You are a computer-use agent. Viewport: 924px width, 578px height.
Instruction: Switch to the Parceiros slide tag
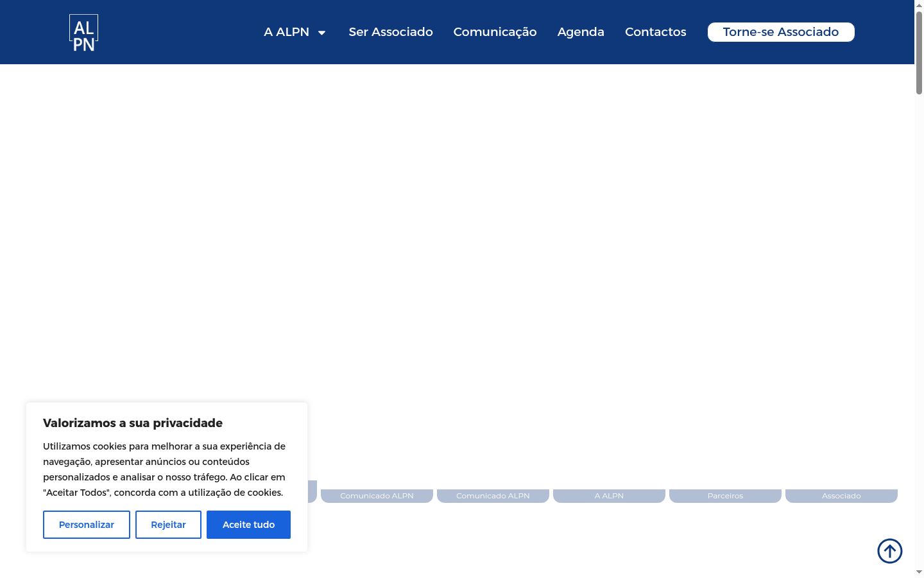[x=725, y=496]
